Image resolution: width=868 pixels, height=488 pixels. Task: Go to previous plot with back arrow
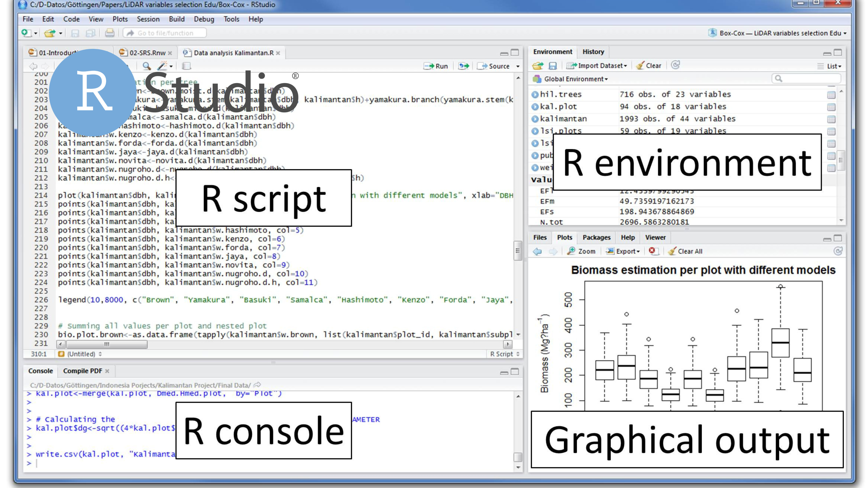click(x=537, y=251)
